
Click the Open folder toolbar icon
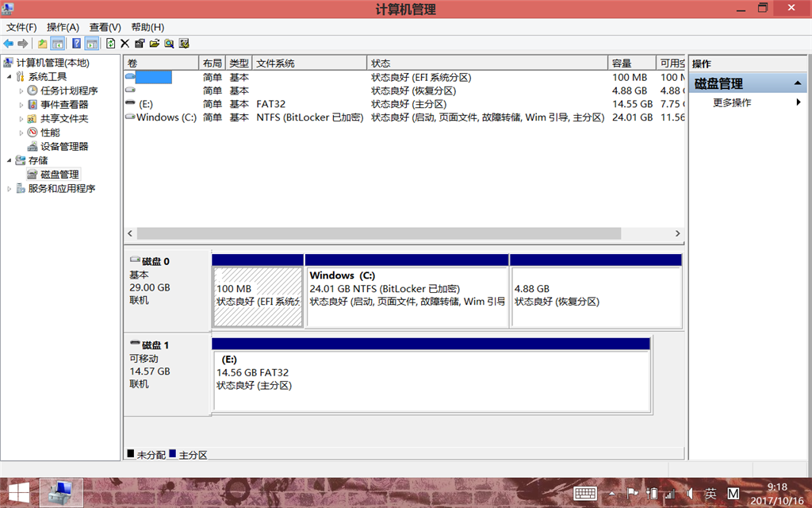point(155,44)
